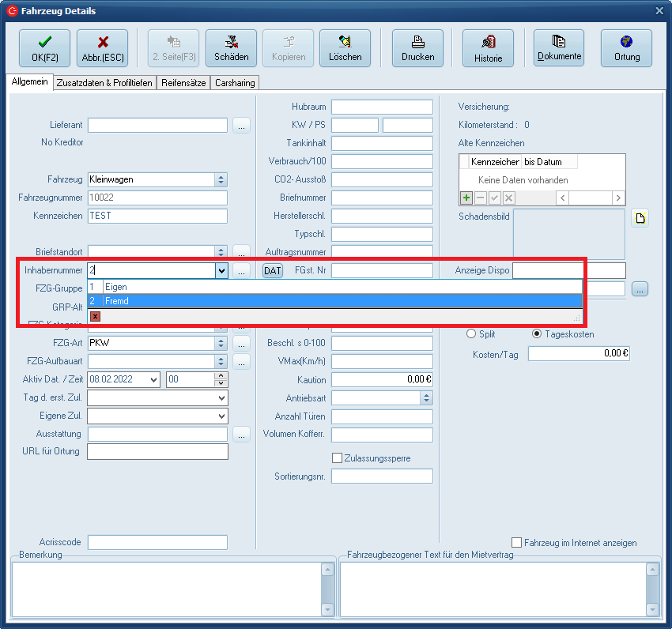Switch to Zusatzdaten & Profiltiefen tab
672x629 pixels.
point(105,83)
